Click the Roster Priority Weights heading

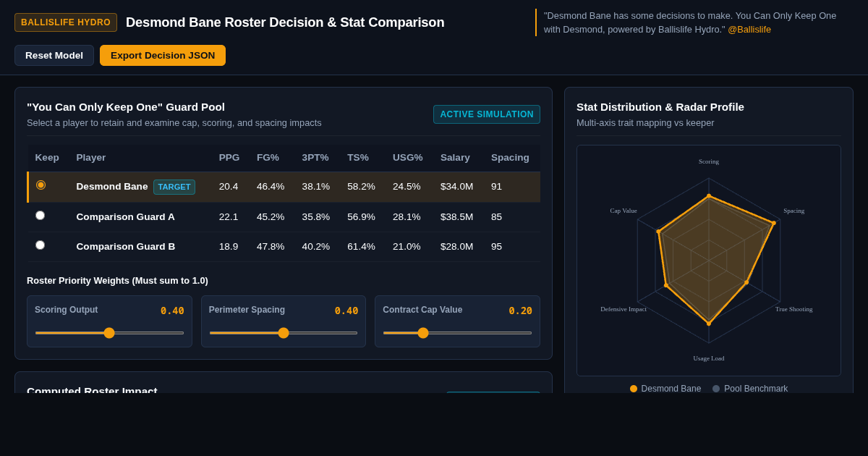pyautogui.click(x=117, y=281)
